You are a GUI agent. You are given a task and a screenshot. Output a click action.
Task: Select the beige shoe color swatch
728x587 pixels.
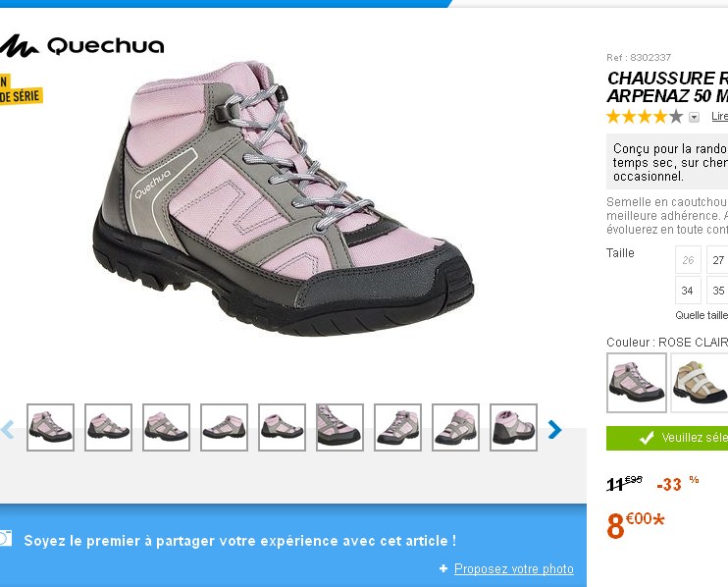point(700,383)
